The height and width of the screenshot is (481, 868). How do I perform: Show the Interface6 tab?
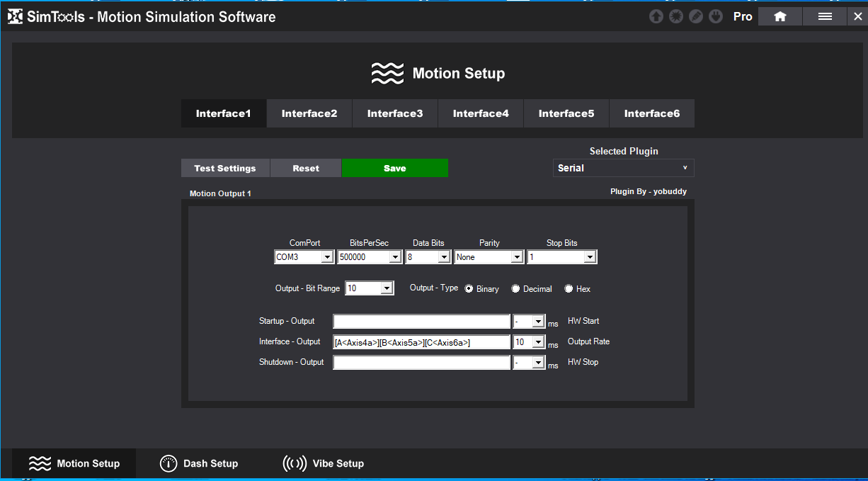pyautogui.click(x=652, y=113)
